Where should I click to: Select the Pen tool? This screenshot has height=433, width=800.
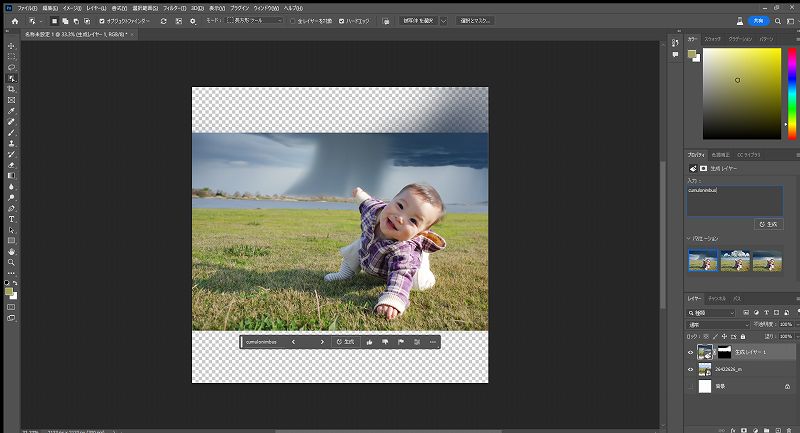click(11, 209)
